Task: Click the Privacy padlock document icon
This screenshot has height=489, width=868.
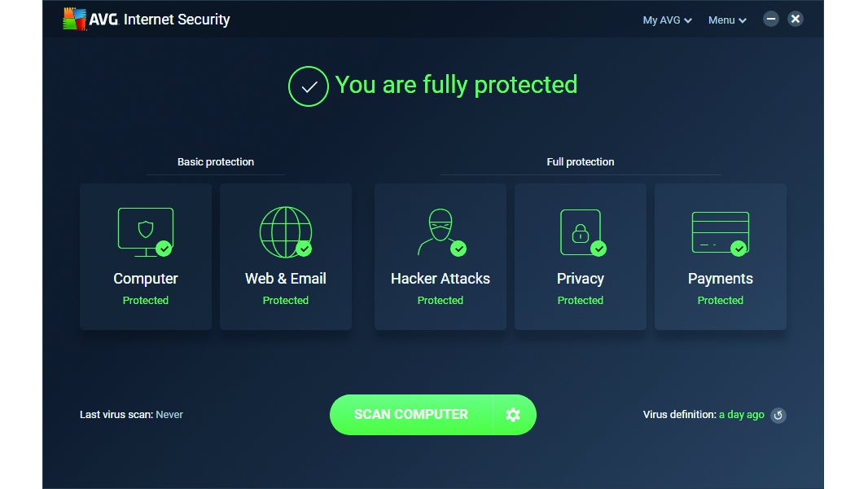Action: pyautogui.click(x=580, y=231)
